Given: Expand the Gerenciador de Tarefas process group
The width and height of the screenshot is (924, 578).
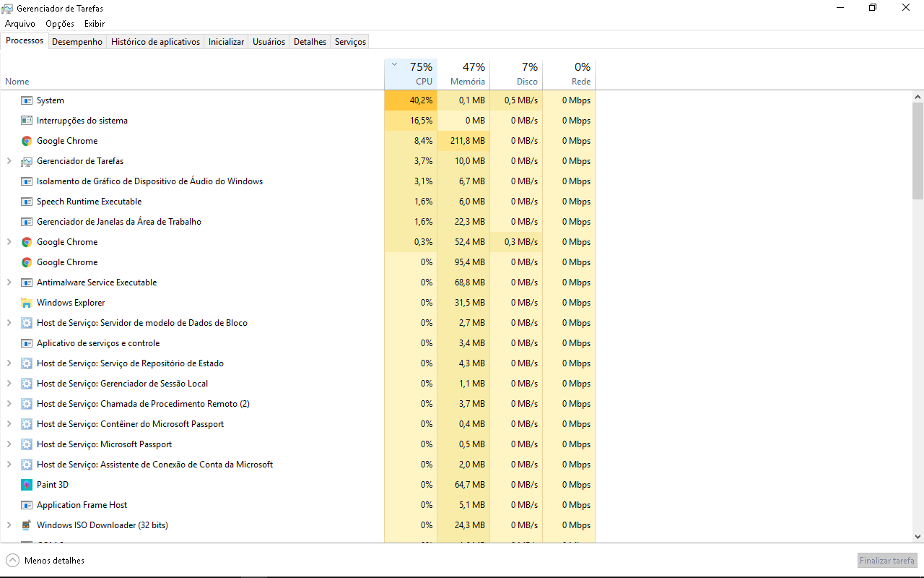Looking at the screenshot, I should coord(9,161).
